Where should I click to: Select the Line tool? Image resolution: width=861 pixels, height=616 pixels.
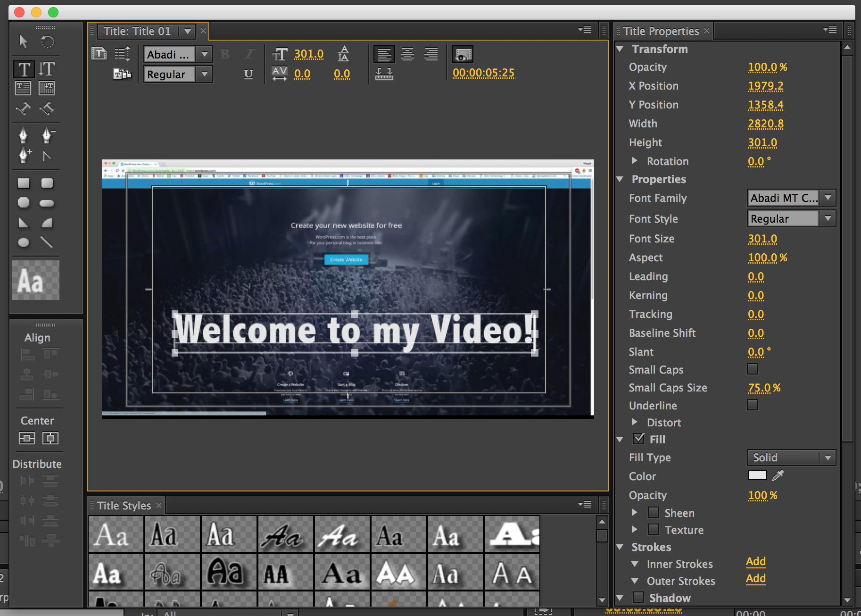(46, 242)
